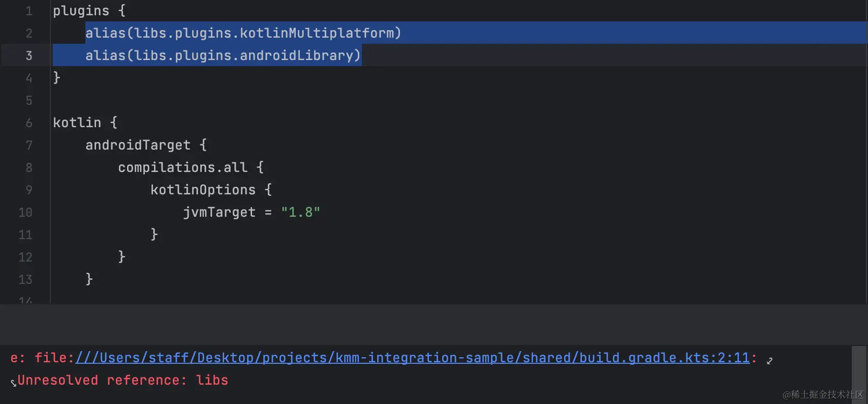The width and height of the screenshot is (868, 404).
Task: Click the alias(libs.plugins.androidLibrary) line
Action: (x=223, y=55)
